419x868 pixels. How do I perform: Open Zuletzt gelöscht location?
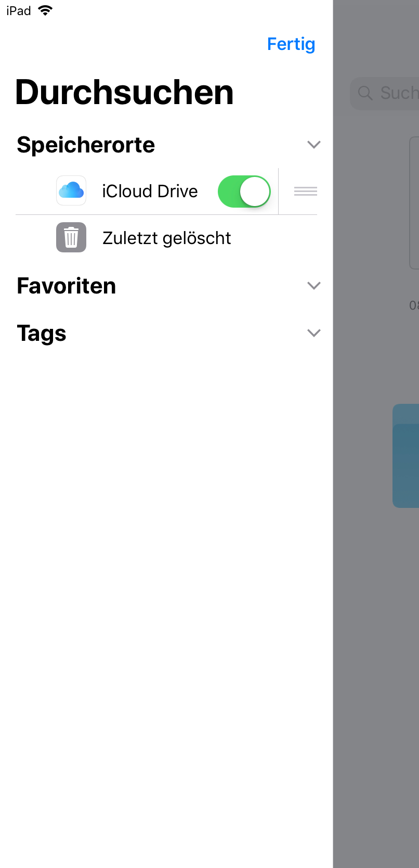166,238
